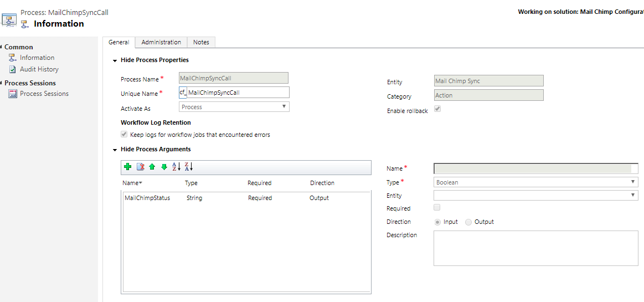
Task: Toggle the argument Required checkbox
Action: (x=437, y=207)
